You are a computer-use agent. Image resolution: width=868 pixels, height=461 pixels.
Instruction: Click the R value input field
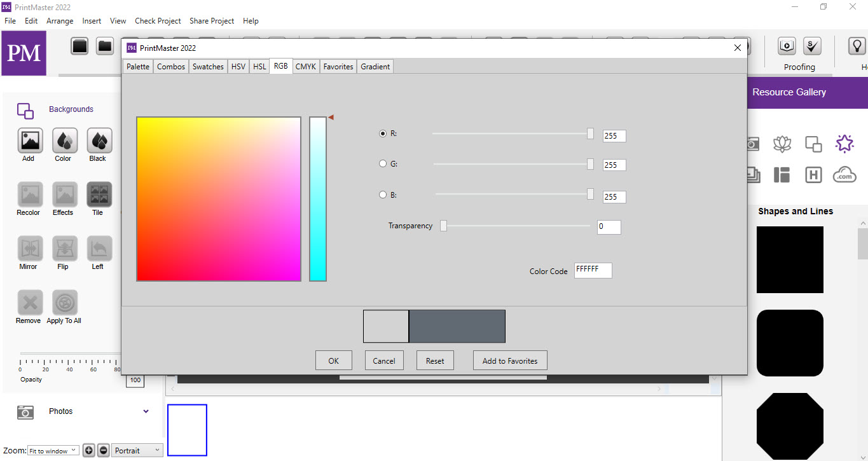point(614,135)
